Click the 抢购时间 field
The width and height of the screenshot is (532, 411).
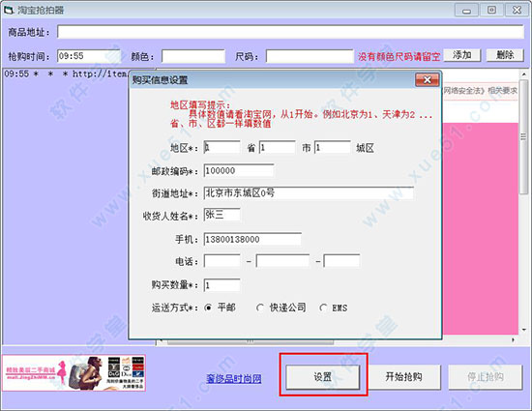coord(89,56)
